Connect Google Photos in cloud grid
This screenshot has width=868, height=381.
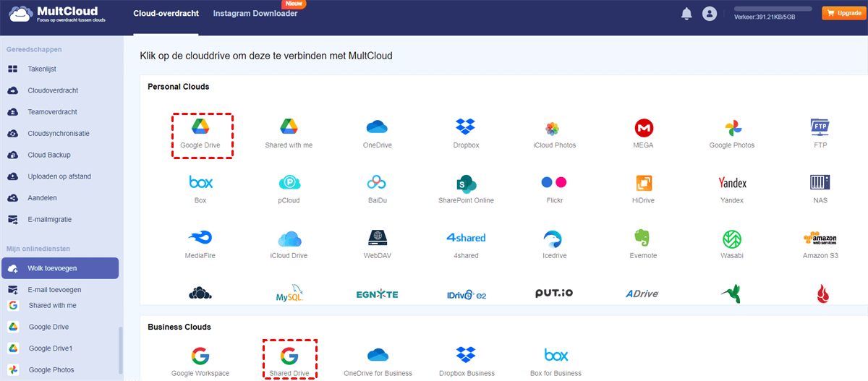[731, 134]
